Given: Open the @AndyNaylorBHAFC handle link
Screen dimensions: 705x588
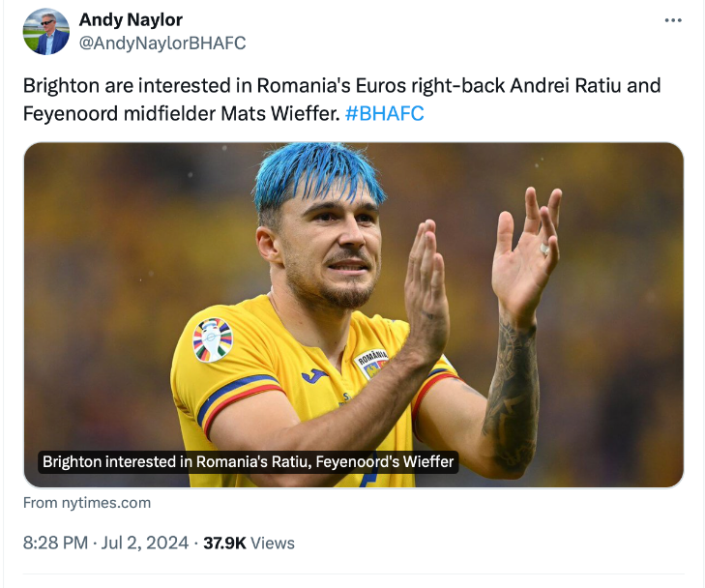Looking at the screenshot, I should point(162,43).
